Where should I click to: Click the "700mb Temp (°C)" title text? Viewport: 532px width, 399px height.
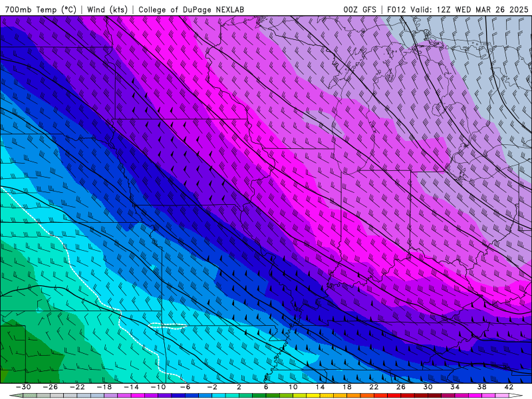pyautogui.click(x=41, y=9)
